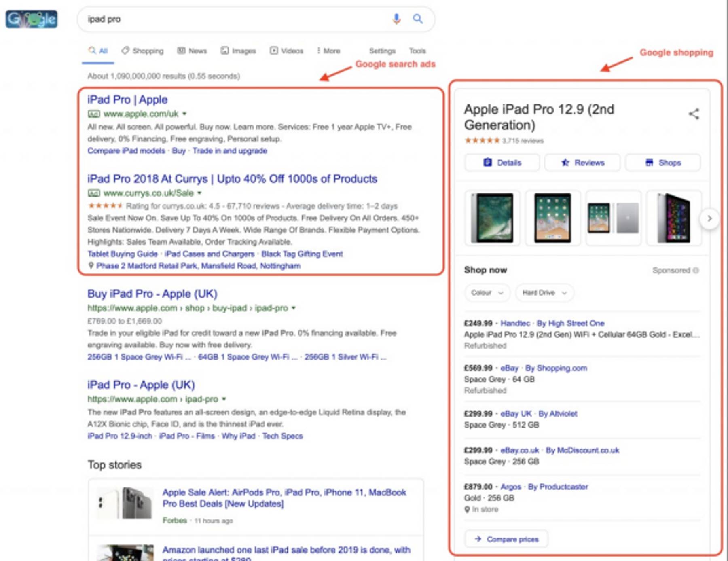Open eBay UK £299.99 512 GB offer

point(582,419)
